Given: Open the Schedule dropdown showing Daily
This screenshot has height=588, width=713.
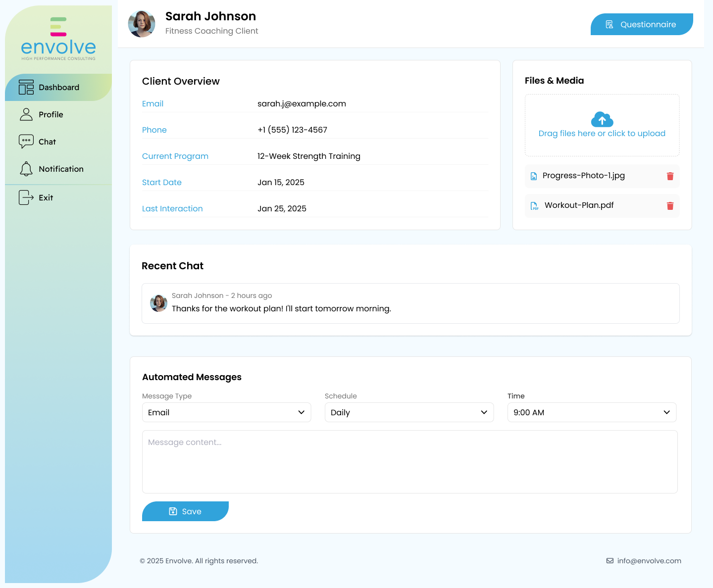Looking at the screenshot, I should pyautogui.click(x=409, y=412).
